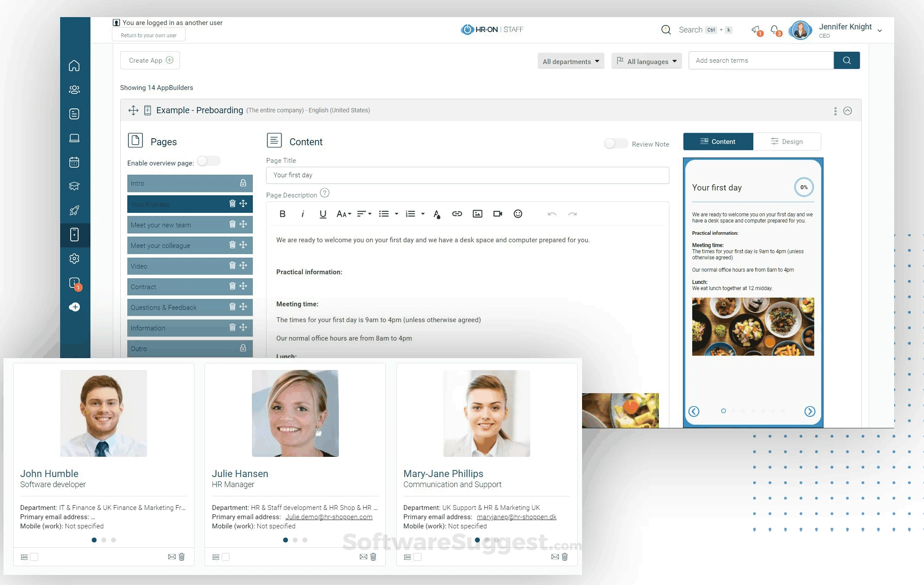924x585 pixels.
Task: Open the All departments dropdown
Action: pyautogui.click(x=570, y=61)
